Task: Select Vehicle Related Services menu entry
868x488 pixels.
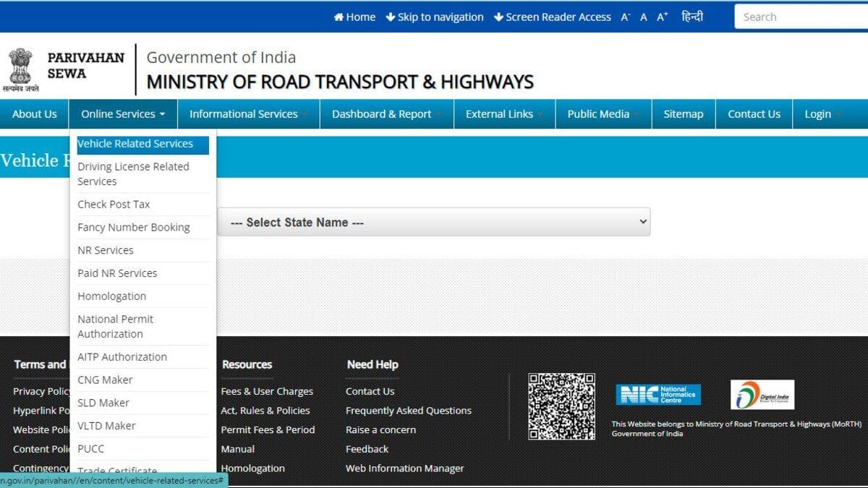Action: (x=135, y=144)
